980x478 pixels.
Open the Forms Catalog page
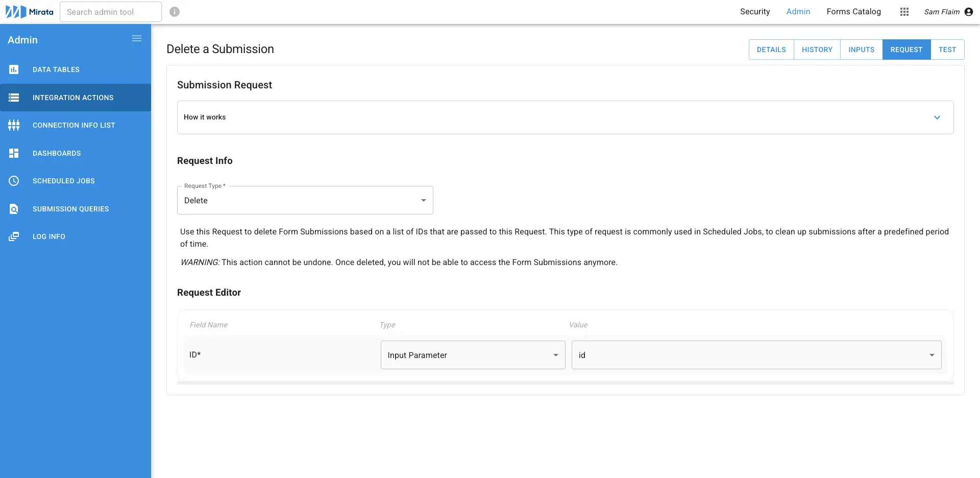tap(853, 11)
